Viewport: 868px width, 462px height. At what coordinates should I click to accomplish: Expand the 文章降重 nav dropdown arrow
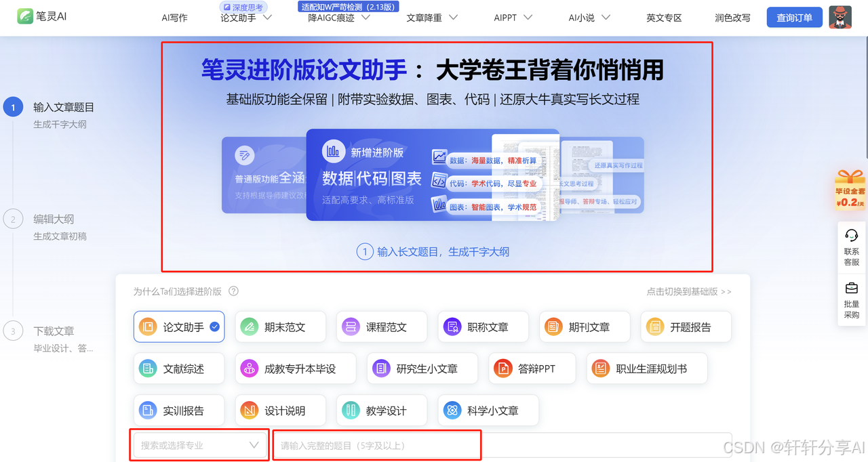pos(453,18)
